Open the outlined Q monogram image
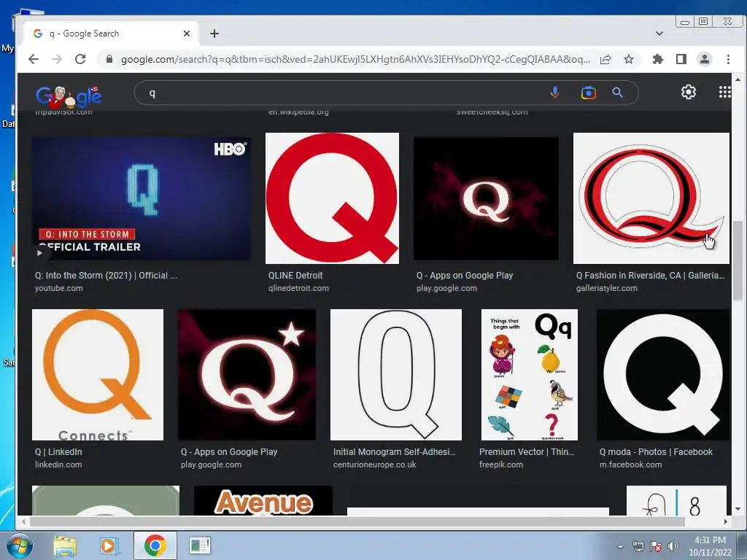This screenshot has height=560, width=747. coord(396,375)
